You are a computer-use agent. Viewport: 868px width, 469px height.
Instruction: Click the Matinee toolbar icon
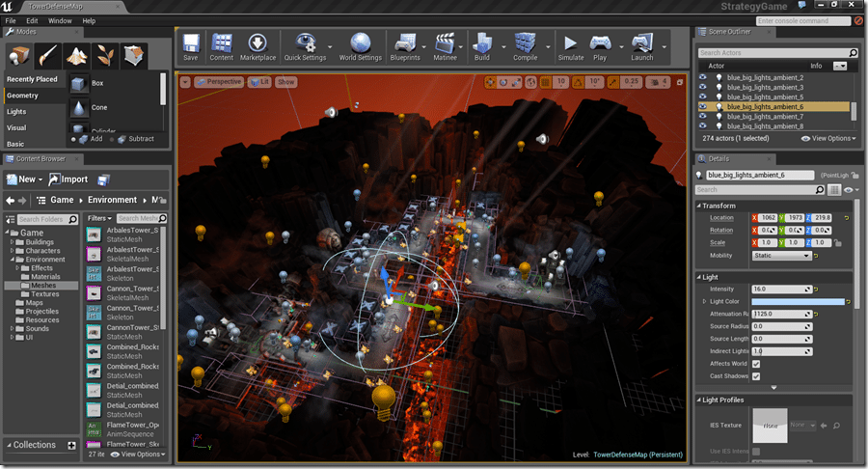[x=445, y=43]
